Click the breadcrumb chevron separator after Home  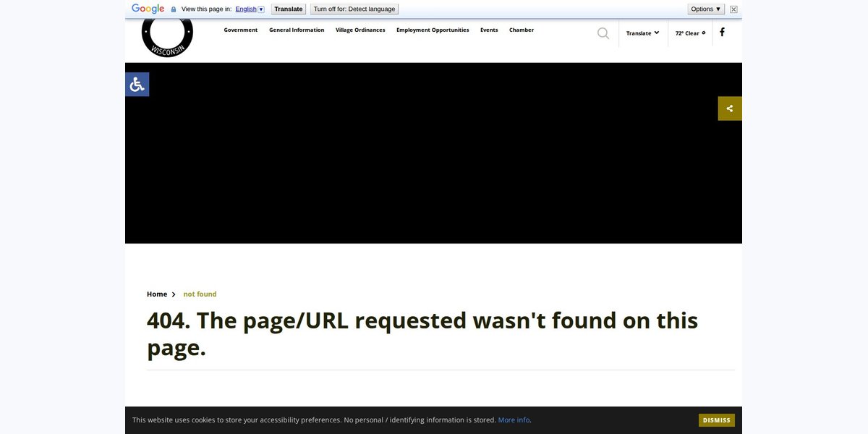coord(174,294)
